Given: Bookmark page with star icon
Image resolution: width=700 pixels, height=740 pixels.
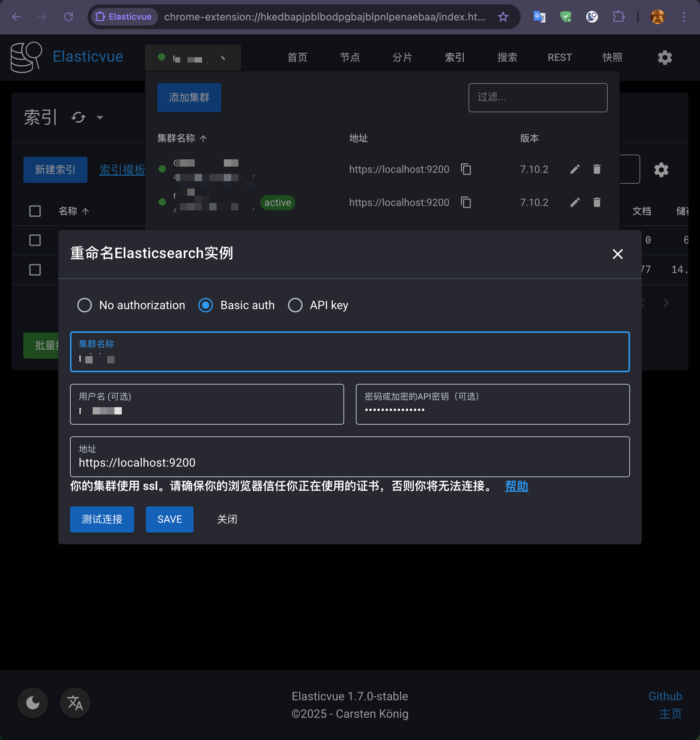Looking at the screenshot, I should pos(503,17).
